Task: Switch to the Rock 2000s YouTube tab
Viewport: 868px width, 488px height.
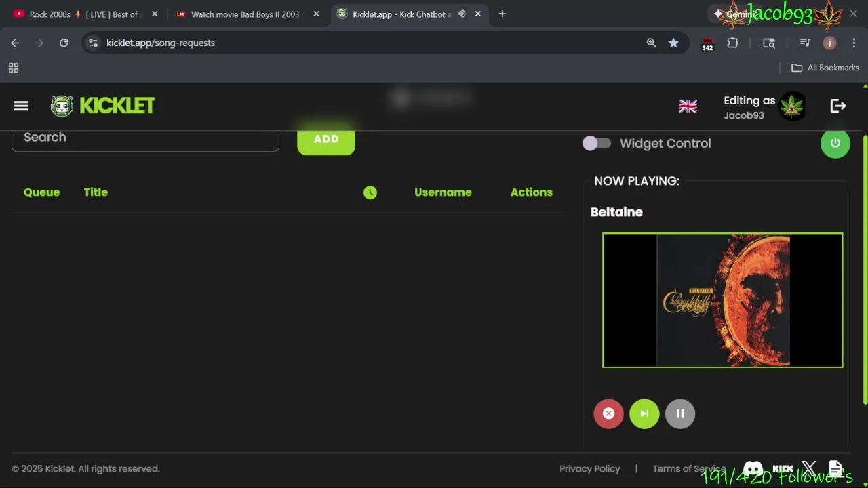Action: (86, 14)
